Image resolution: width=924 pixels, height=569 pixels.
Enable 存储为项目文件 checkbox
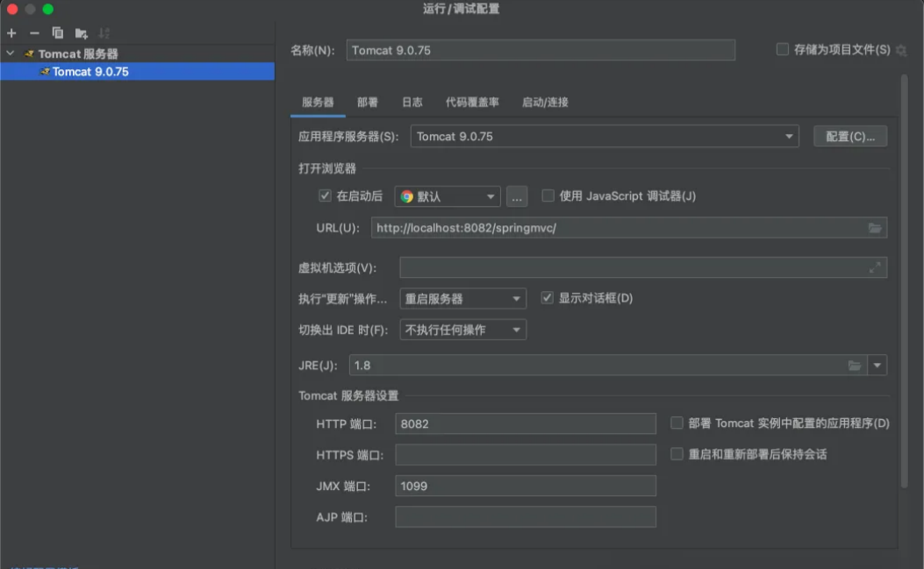[782, 49]
